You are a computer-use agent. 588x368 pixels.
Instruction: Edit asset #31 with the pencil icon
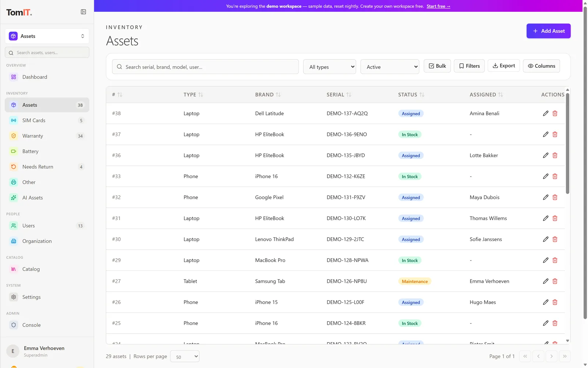546,218
